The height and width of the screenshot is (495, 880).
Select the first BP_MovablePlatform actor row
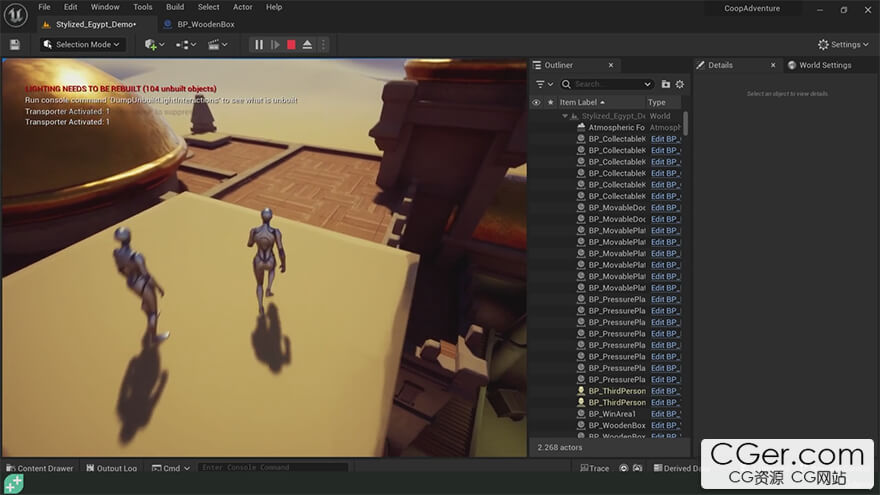(x=606, y=231)
